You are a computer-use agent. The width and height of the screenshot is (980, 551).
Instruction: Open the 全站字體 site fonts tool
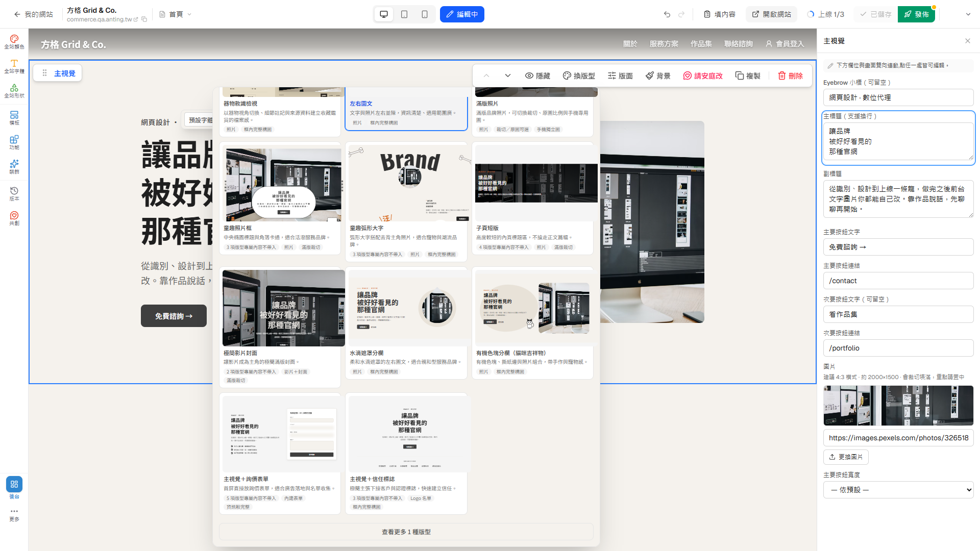coord(14,66)
